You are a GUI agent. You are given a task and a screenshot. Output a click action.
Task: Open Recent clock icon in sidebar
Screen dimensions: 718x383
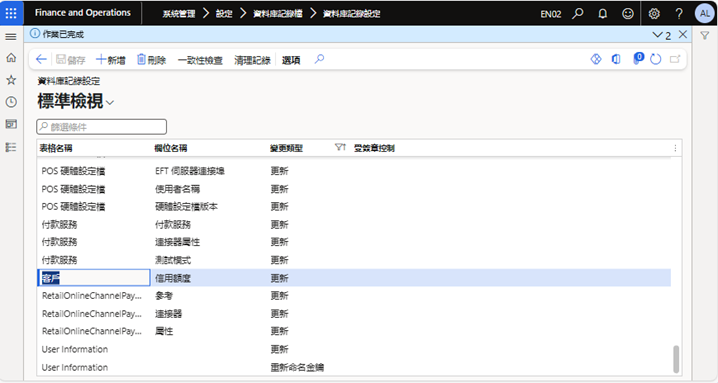[x=11, y=102]
